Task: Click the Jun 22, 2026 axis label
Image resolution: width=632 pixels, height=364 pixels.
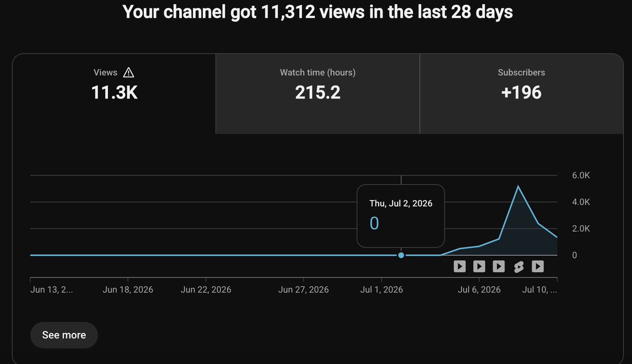Action: 206,290
